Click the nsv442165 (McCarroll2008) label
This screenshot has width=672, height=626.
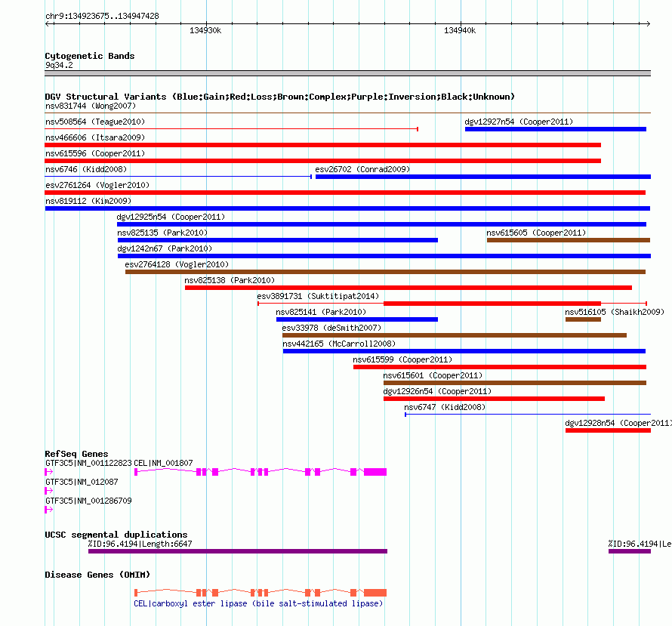[x=338, y=344]
